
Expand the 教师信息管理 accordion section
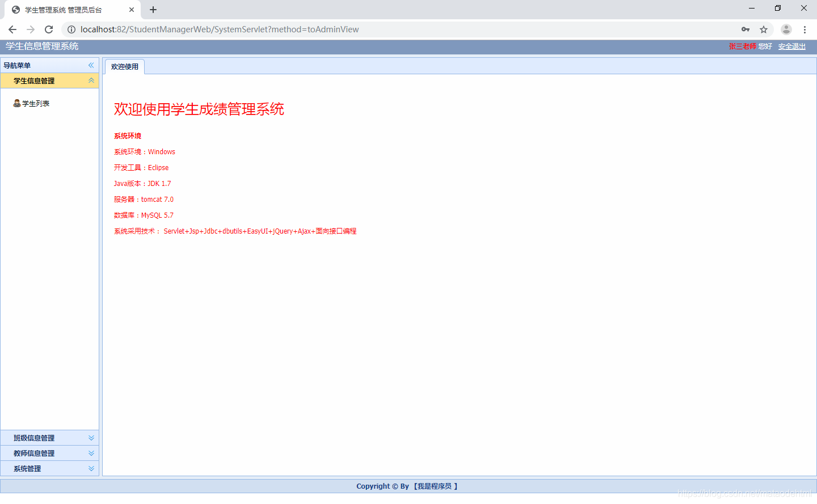[x=91, y=453]
